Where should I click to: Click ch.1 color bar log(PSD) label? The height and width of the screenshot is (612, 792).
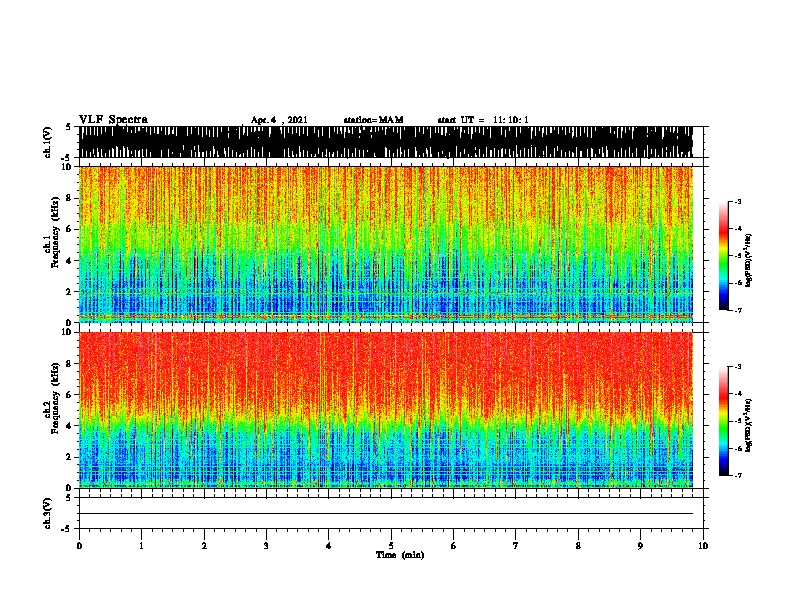pyautogui.click(x=748, y=260)
